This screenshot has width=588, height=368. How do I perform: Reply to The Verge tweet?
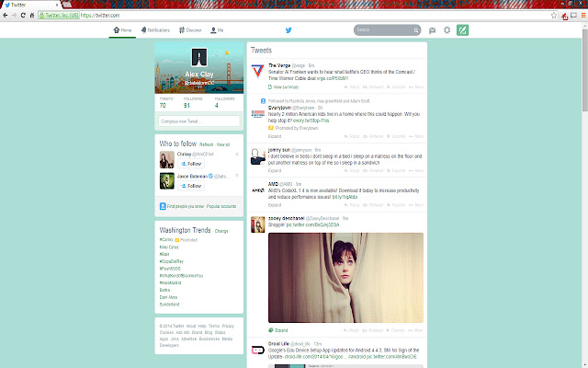352,87
